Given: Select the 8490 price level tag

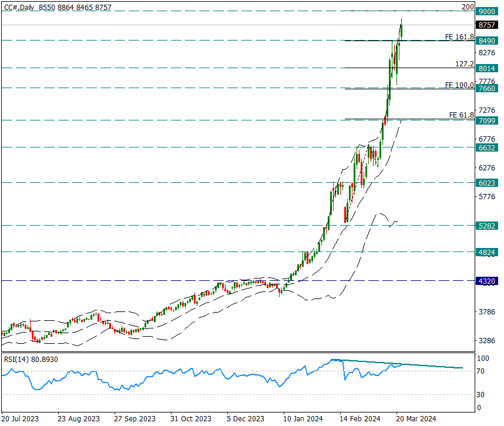Looking at the screenshot, I should 486,41.
